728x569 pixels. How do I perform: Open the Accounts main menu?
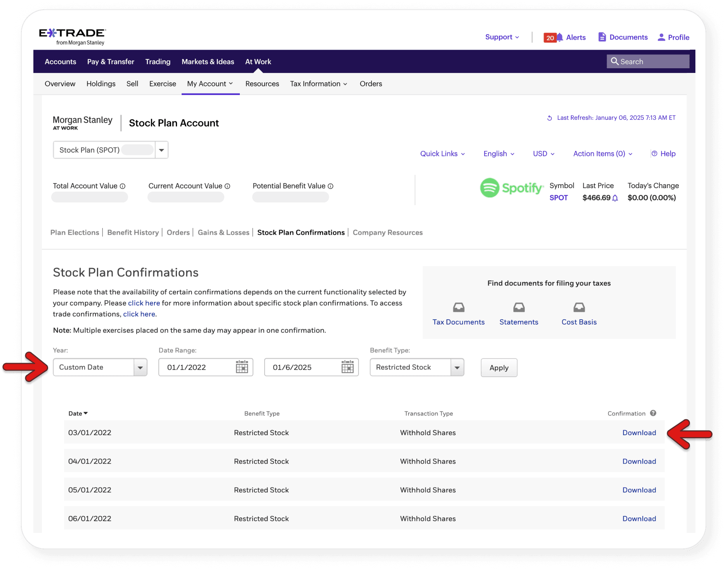61,62
